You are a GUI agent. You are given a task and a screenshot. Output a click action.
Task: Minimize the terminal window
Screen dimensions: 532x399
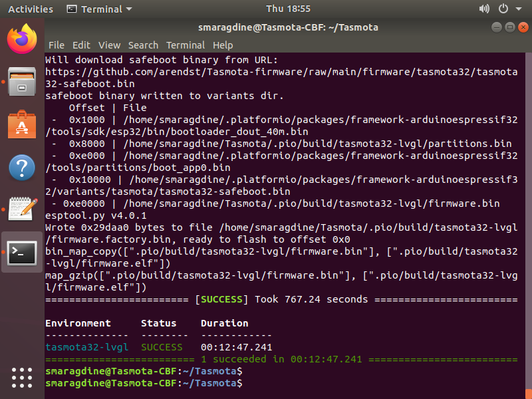(496, 27)
